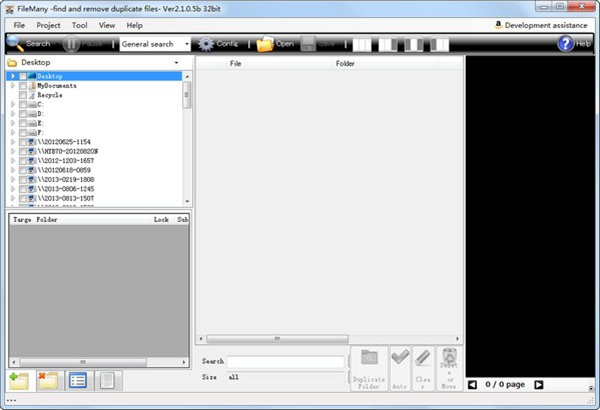
Task: Switch to list view icon at bottom left
Action: point(77,380)
